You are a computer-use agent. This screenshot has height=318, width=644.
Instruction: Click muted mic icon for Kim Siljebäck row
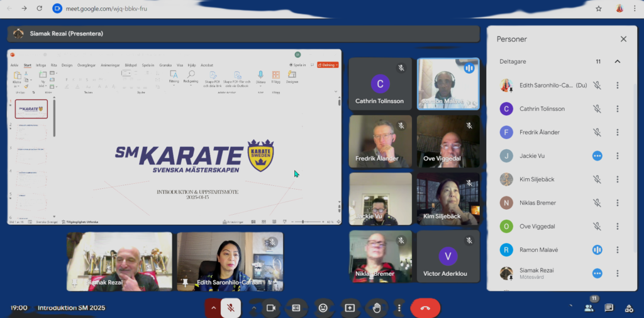(597, 179)
